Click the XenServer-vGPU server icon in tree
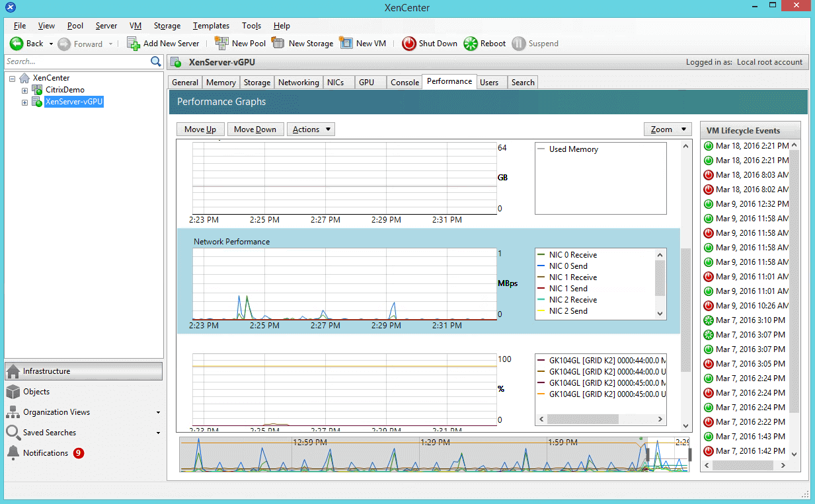The height and width of the screenshot is (504, 815). point(38,102)
